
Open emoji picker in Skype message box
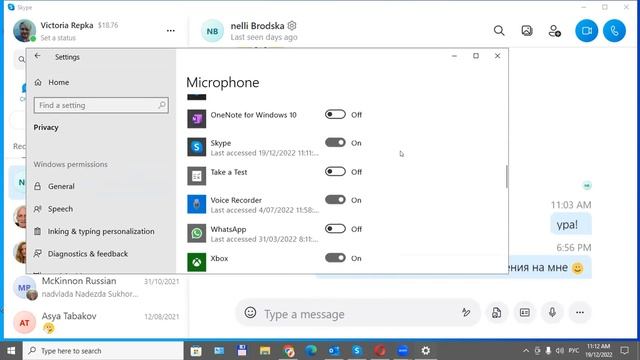pyautogui.click(x=250, y=313)
